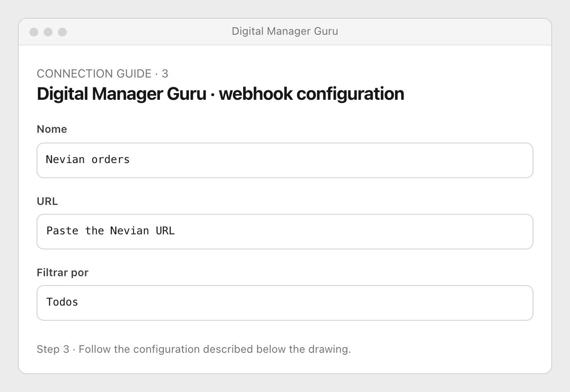Minimize the window with the middle title-bar dot
Image resolution: width=570 pixels, height=392 pixels.
(x=48, y=32)
